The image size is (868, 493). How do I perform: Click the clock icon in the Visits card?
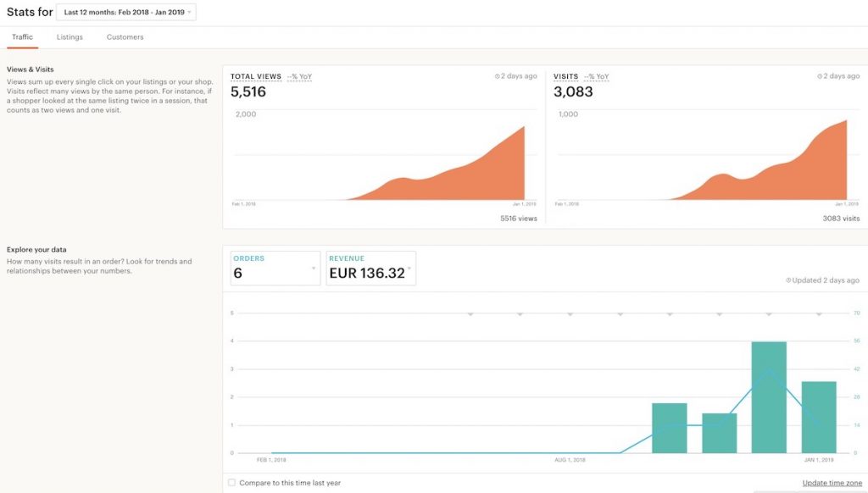(x=820, y=76)
